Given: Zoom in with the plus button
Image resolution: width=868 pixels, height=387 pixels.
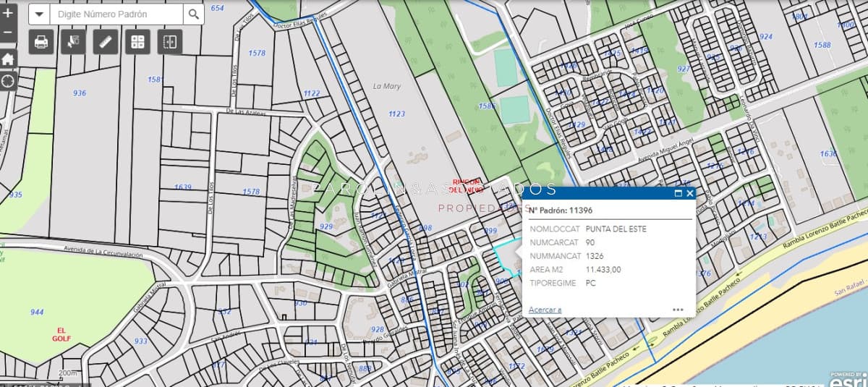Looking at the screenshot, I should click(x=7, y=14).
